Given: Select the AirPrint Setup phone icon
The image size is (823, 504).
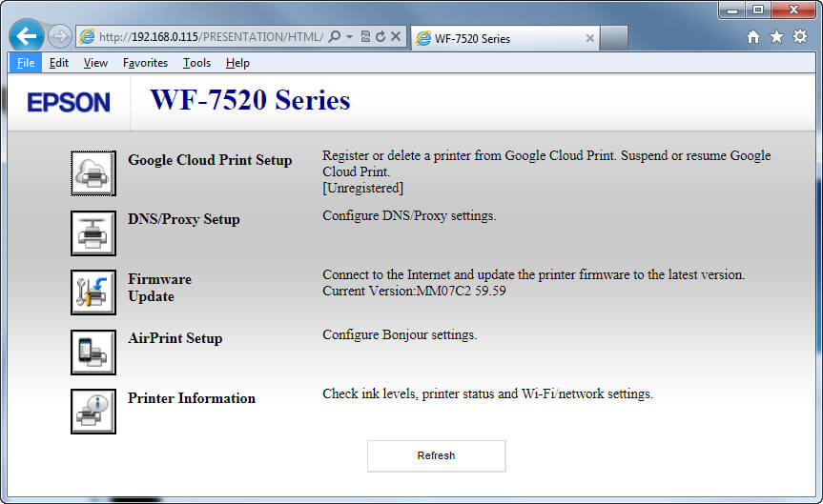Looking at the screenshot, I should tap(93, 352).
